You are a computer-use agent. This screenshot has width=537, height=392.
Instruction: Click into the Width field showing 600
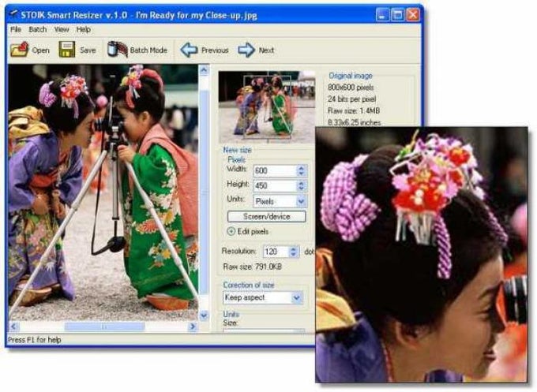point(275,170)
